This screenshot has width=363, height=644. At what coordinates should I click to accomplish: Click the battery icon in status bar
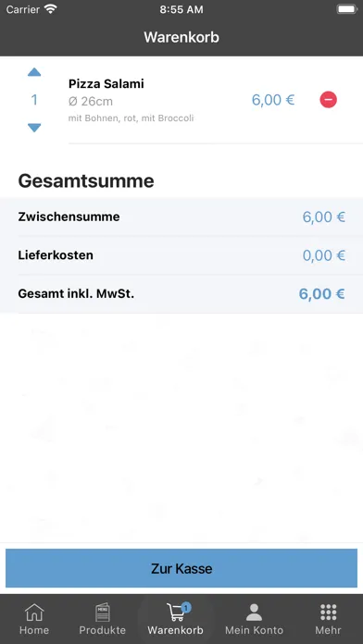coord(346,9)
